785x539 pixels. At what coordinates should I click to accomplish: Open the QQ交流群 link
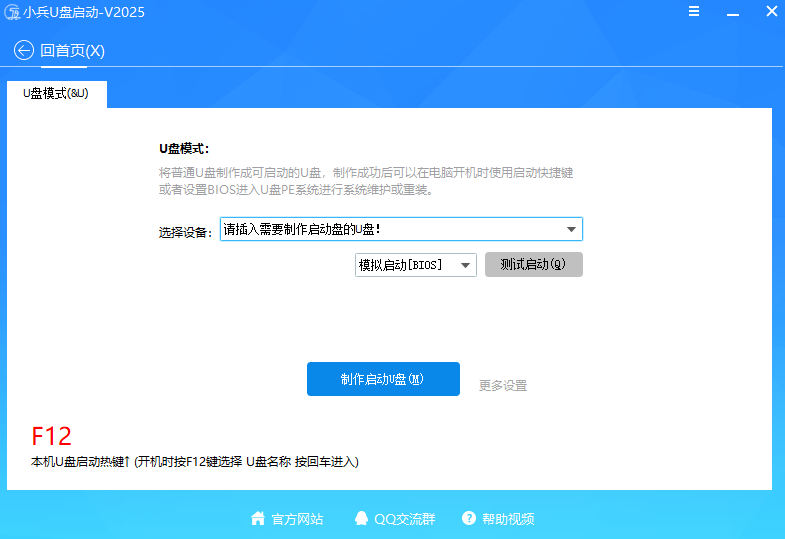pos(405,519)
